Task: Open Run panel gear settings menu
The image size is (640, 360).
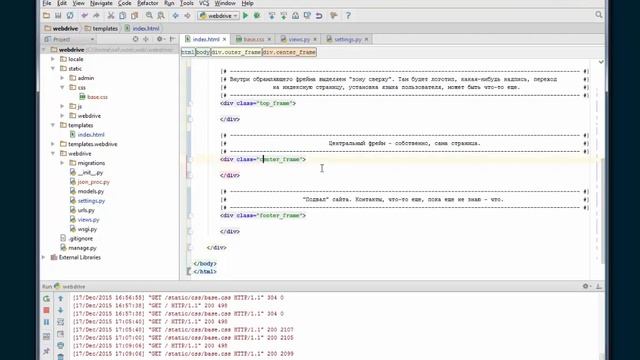Action: (x=586, y=287)
